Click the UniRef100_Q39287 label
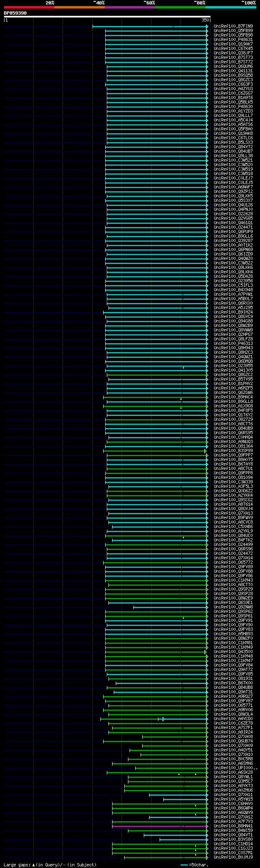This screenshot has height=868, width=260. pyautogui.click(x=233, y=241)
